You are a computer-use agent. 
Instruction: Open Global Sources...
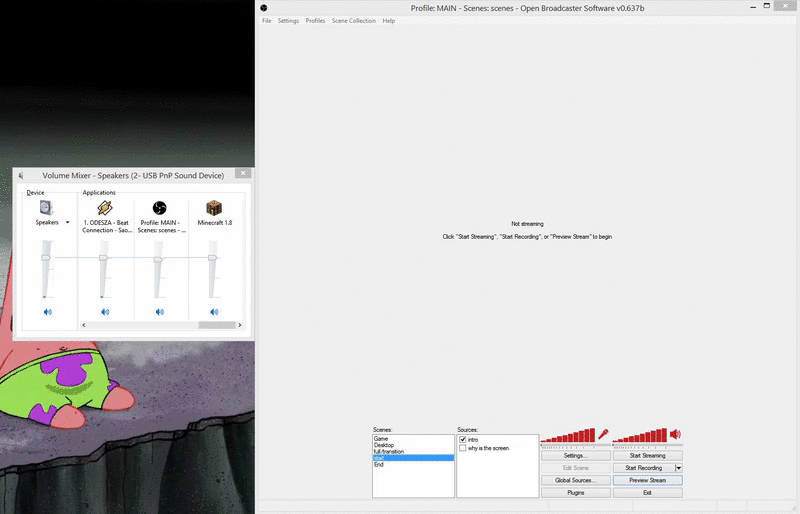click(x=576, y=480)
